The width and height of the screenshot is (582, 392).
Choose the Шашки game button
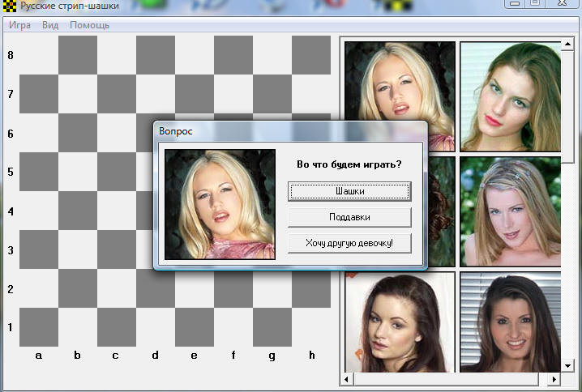[x=349, y=191]
